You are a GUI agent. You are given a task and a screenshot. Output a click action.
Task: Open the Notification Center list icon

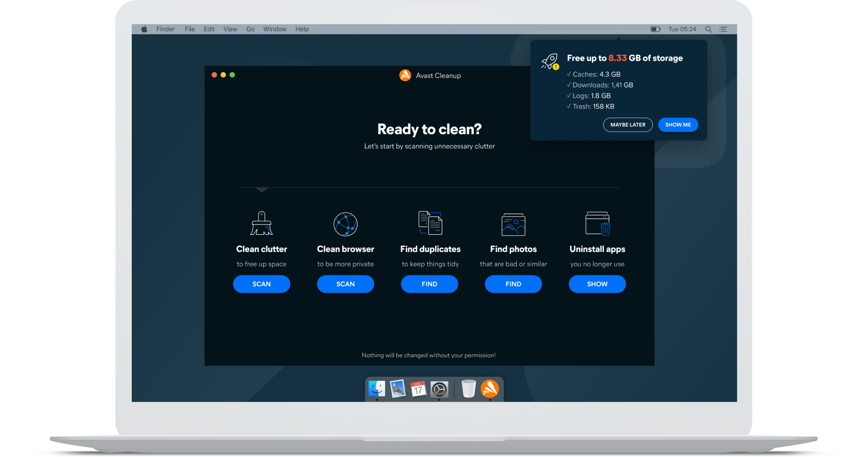point(724,29)
